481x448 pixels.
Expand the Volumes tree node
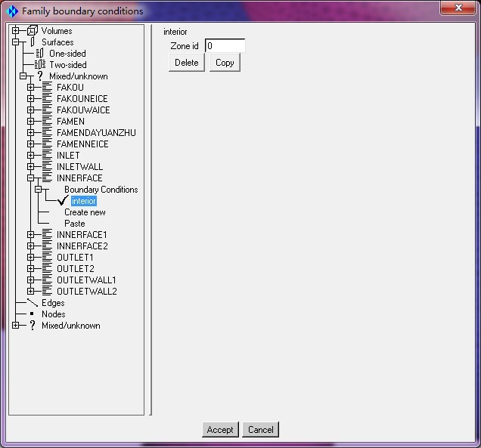tap(16, 31)
